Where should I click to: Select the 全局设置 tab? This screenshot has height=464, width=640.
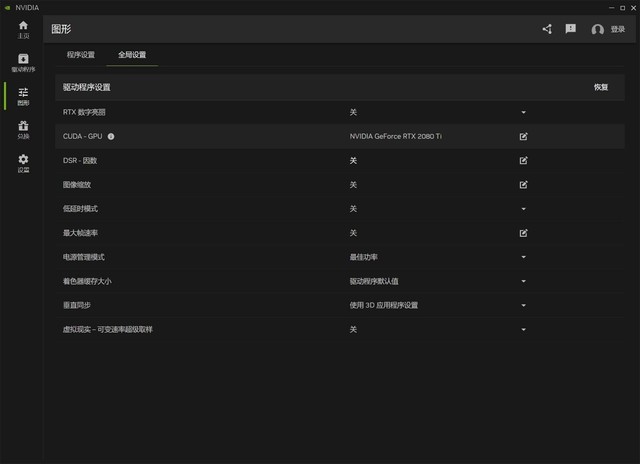(x=132, y=55)
